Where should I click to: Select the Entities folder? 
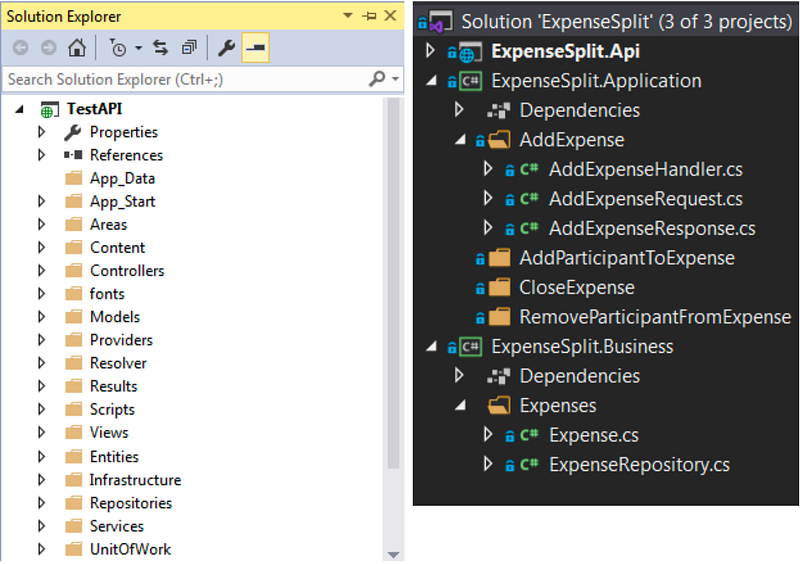(x=114, y=456)
